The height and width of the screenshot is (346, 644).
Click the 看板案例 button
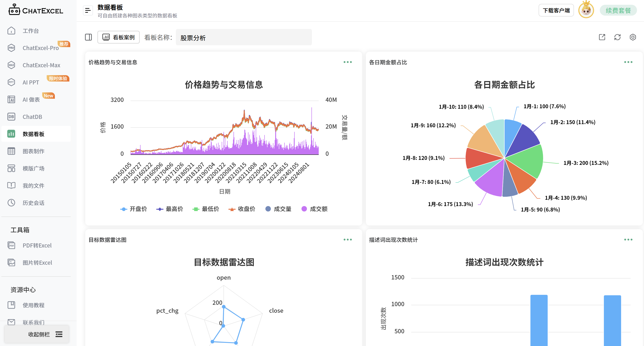(x=119, y=37)
